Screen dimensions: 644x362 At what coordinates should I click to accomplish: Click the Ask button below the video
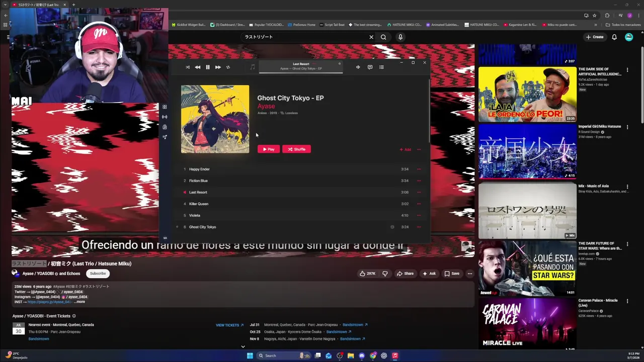tap(429, 274)
